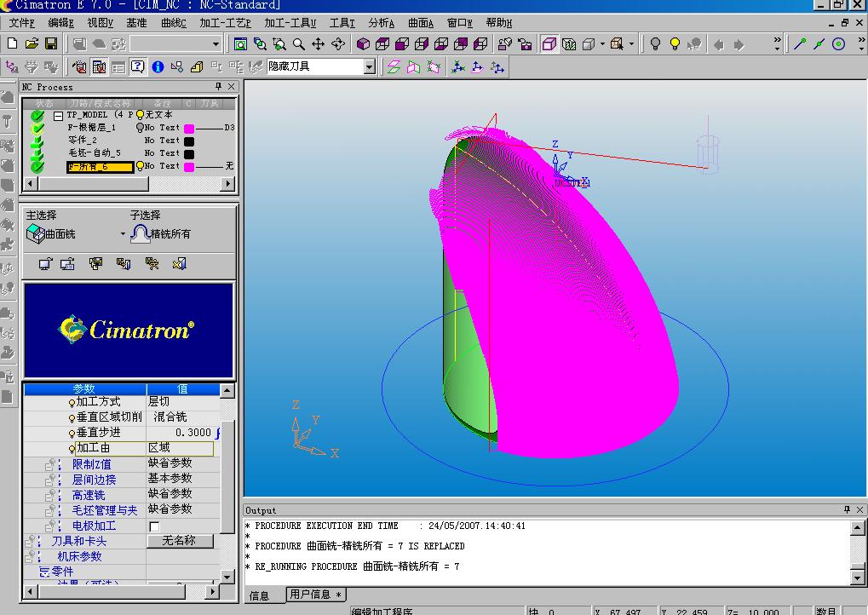Create a new file with the blank-page icon
This screenshot has width=868, height=615.
[x=12, y=43]
